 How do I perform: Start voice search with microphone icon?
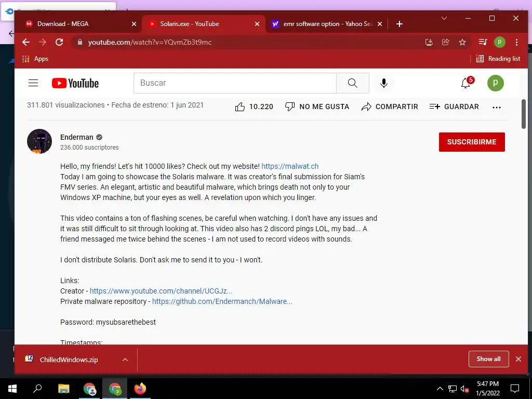[384, 83]
